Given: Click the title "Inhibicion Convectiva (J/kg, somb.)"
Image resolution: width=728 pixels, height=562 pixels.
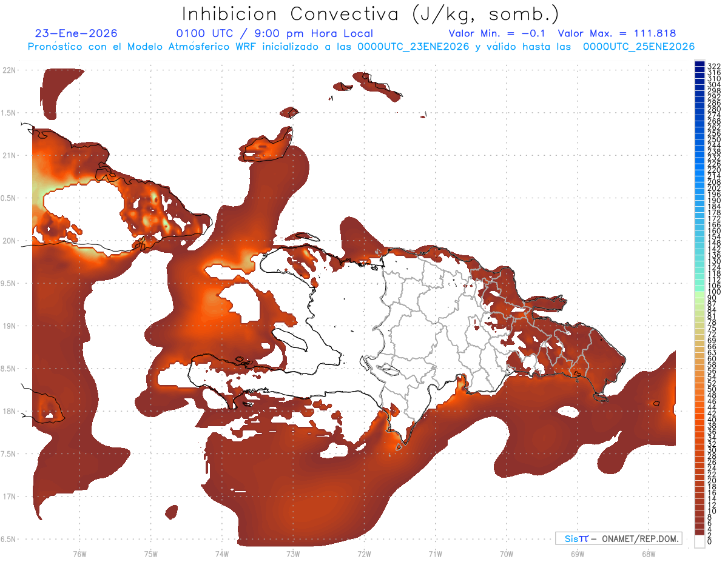Looking at the screenshot, I should click(x=371, y=15).
